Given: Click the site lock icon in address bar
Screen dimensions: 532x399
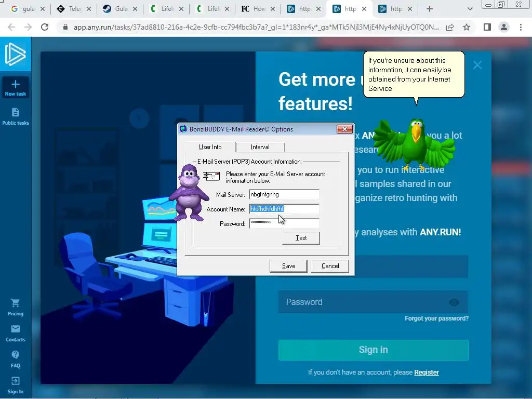Looking at the screenshot, I should pyautogui.click(x=65, y=27).
